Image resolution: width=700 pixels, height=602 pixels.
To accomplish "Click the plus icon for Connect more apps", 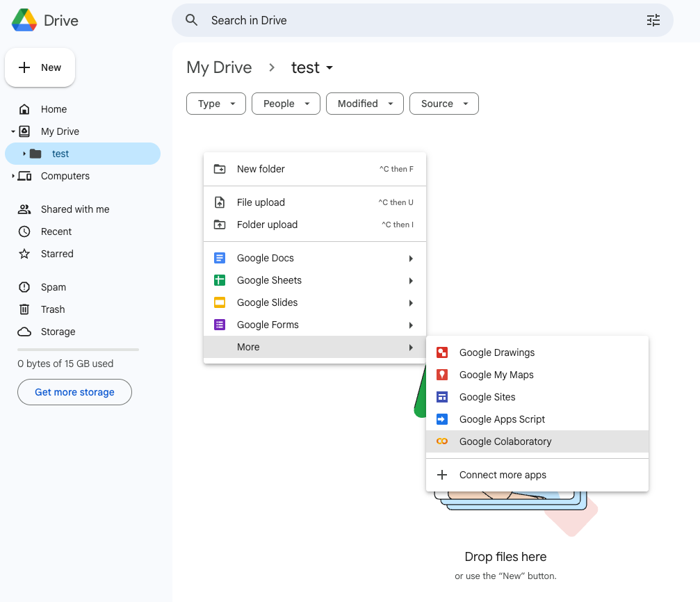I will pos(442,475).
